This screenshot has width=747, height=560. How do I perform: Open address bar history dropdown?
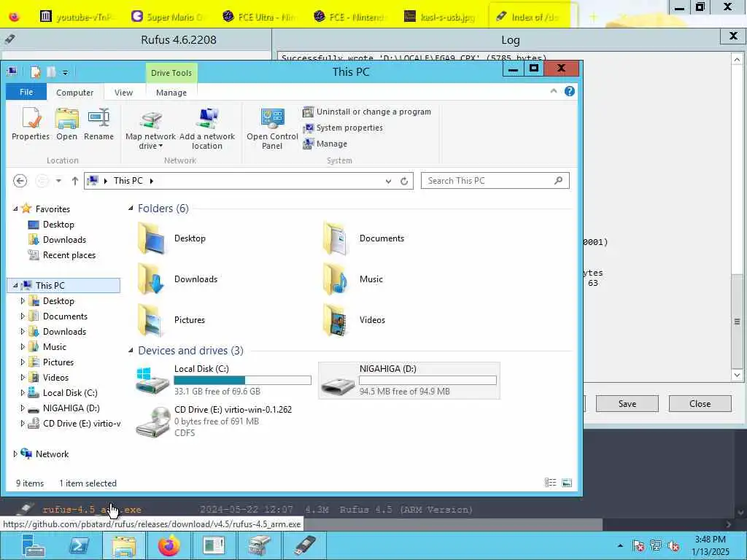coord(388,181)
